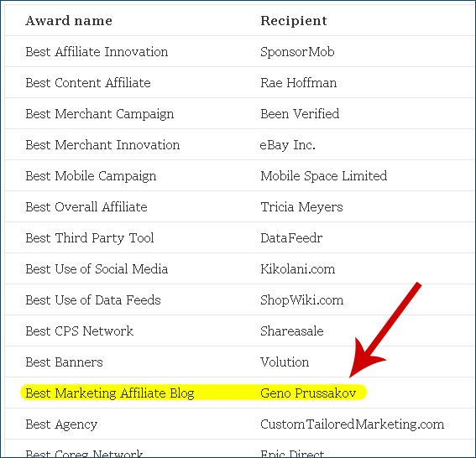This screenshot has width=476, height=458.
Task: Select the 'Best Agency' award
Action: coord(61,424)
